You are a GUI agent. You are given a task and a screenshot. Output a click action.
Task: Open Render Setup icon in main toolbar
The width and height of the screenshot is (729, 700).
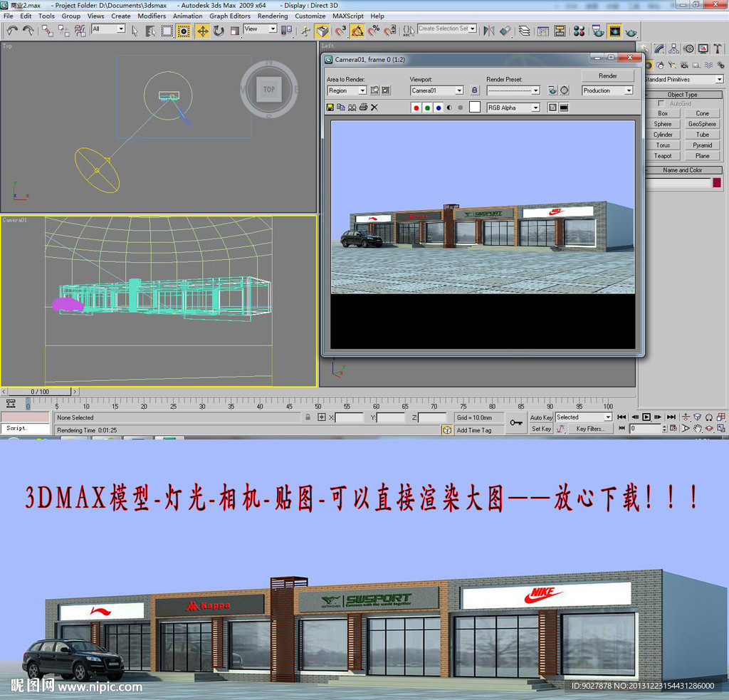[598, 31]
